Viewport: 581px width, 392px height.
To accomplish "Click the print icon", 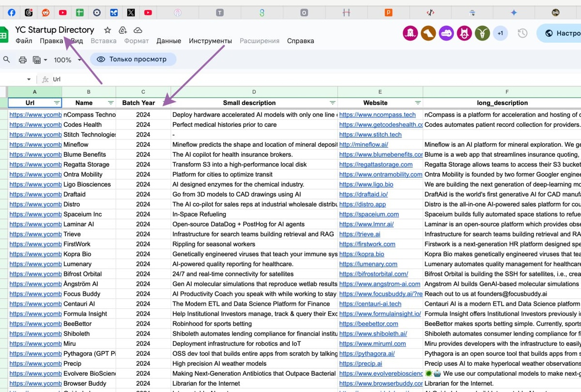I will [x=22, y=60].
